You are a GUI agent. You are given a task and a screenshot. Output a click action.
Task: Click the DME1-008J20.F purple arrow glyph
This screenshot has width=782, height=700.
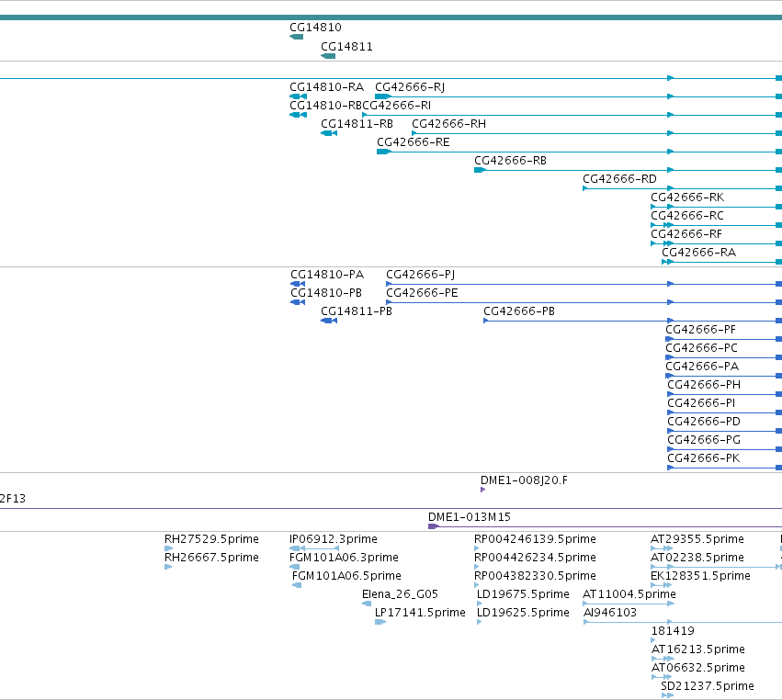[482, 490]
